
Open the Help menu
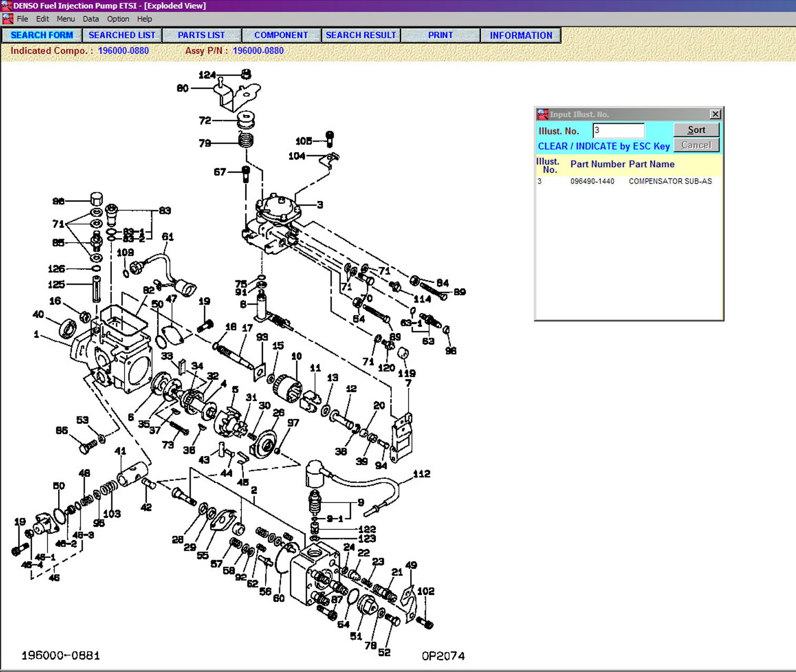[144, 19]
